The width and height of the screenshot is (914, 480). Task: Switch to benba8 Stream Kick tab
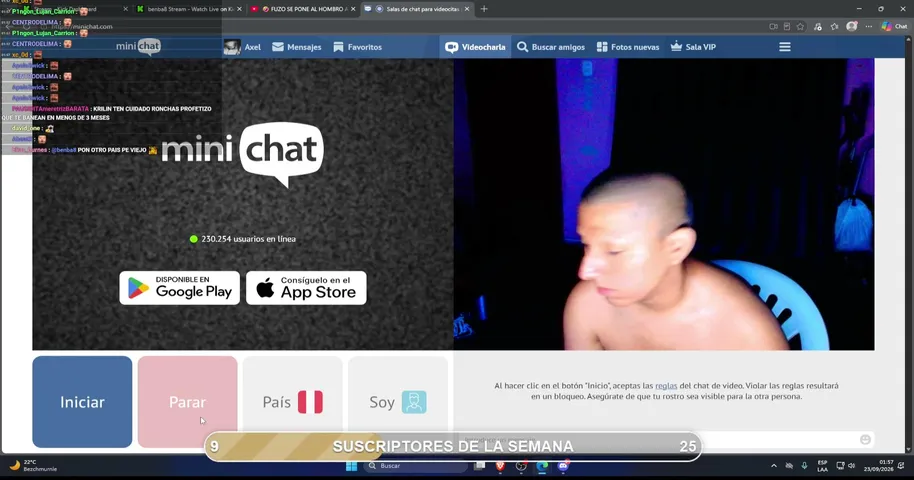pyautogui.click(x=188, y=9)
